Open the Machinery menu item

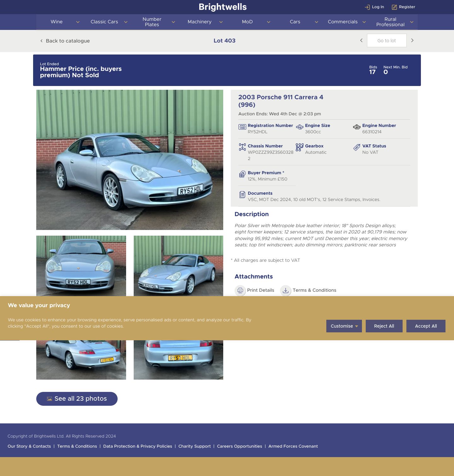[200, 22]
